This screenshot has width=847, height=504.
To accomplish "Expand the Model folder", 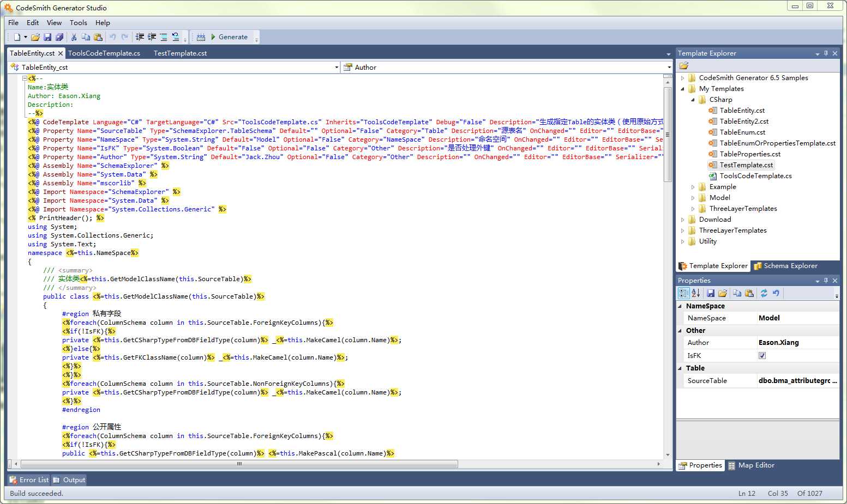I will tap(693, 198).
